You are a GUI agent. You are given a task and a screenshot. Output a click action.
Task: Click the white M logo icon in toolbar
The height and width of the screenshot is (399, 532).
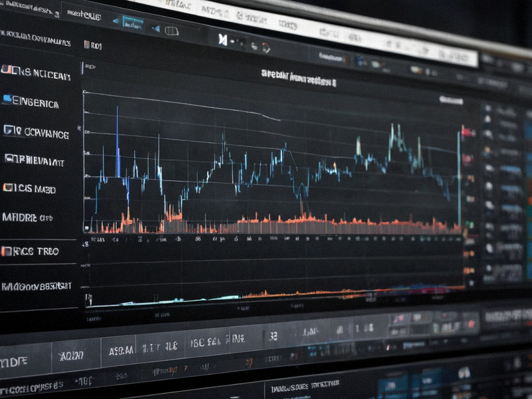pyautogui.click(x=223, y=40)
